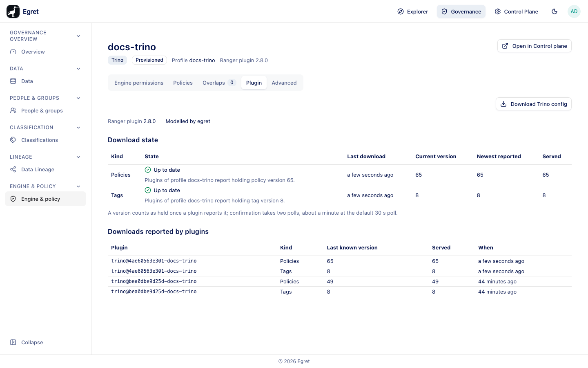Click the People & groups users icon

[x=13, y=111]
